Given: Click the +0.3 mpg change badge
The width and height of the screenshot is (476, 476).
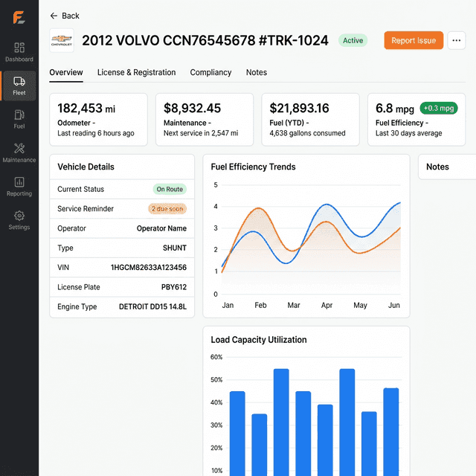Looking at the screenshot, I should click(439, 109).
